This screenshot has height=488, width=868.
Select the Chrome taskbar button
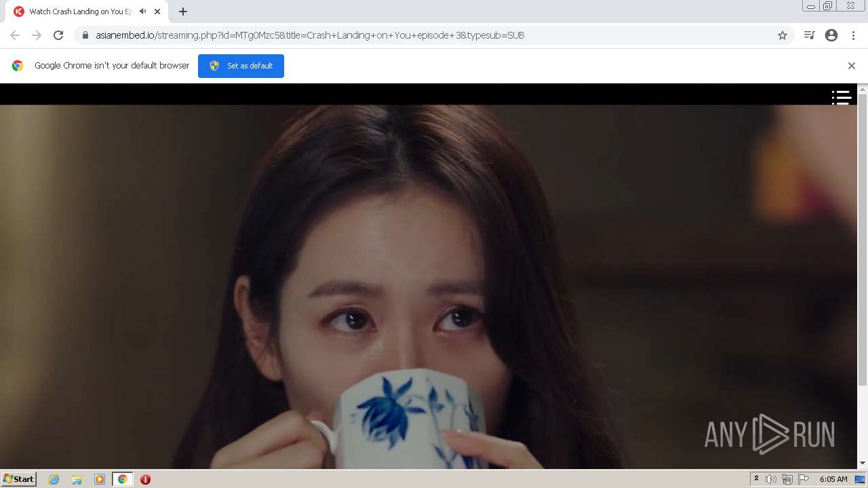click(x=123, y=479)
